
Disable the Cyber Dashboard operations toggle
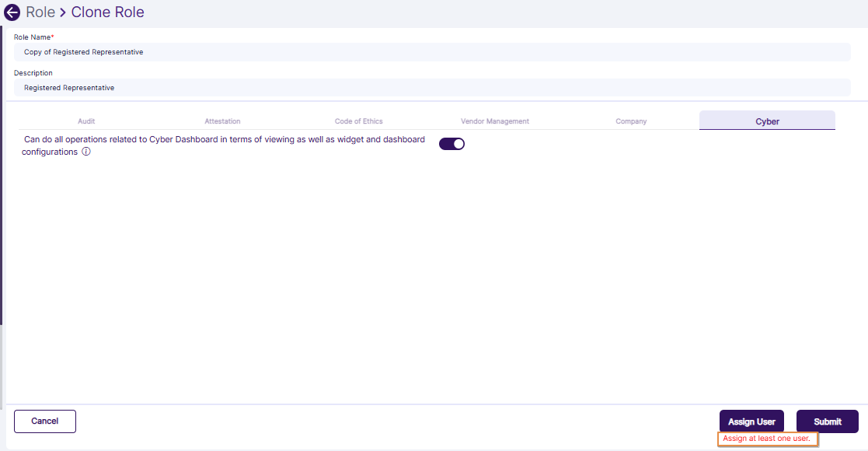(x=451, y=143)
